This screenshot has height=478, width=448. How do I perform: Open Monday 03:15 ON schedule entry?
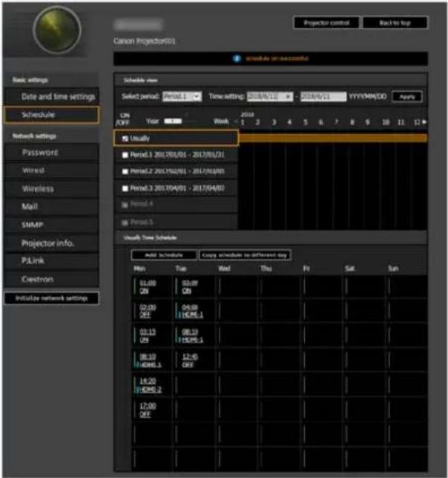point(148,336)
